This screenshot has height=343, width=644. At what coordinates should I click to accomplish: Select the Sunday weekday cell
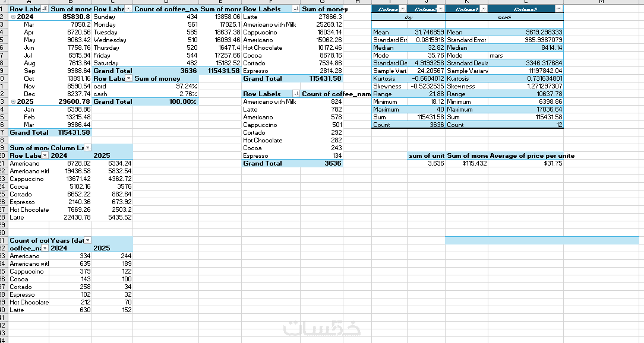point(112,17)
